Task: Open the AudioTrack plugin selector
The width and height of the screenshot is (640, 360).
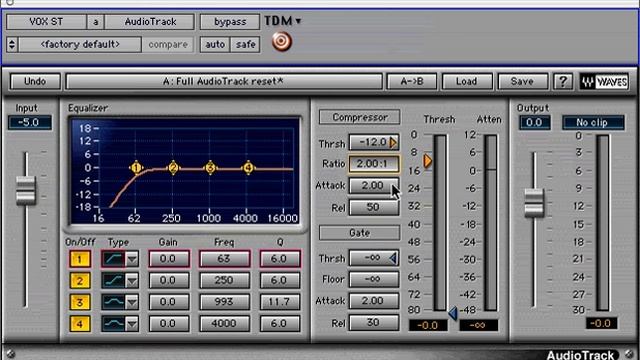Action: pyautogui.click(x=150, y=22)
